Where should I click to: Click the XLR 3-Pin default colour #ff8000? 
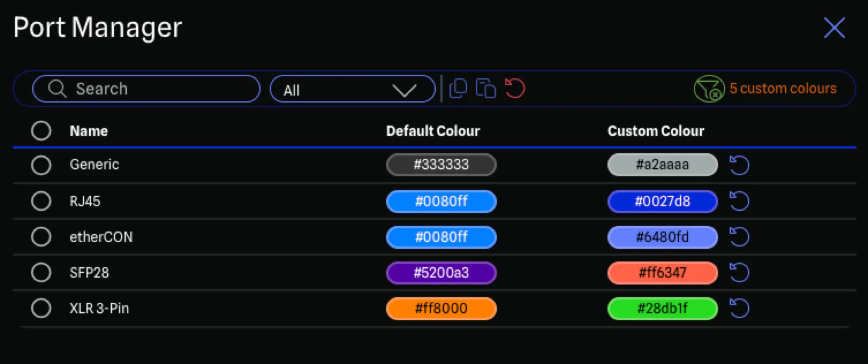pos(441,309)
